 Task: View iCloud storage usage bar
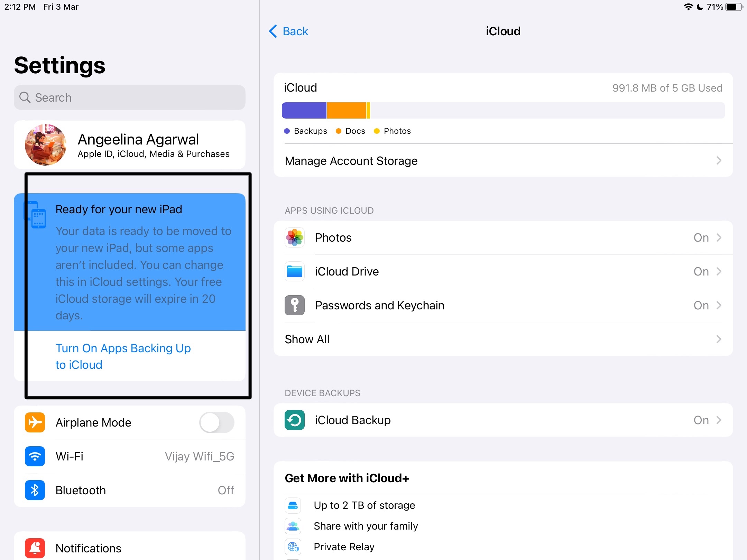click(503, 110)
